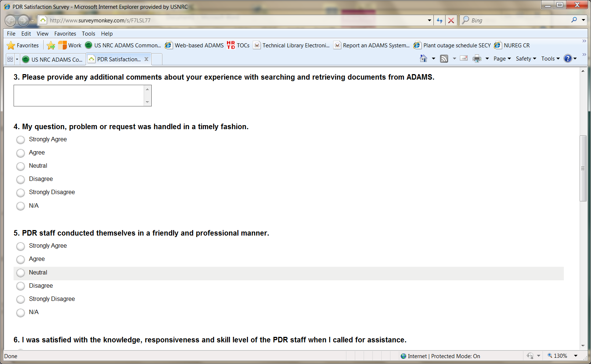Click the browser Back arrow button
This screenshot has width=591, height=364.
(11, 21)
